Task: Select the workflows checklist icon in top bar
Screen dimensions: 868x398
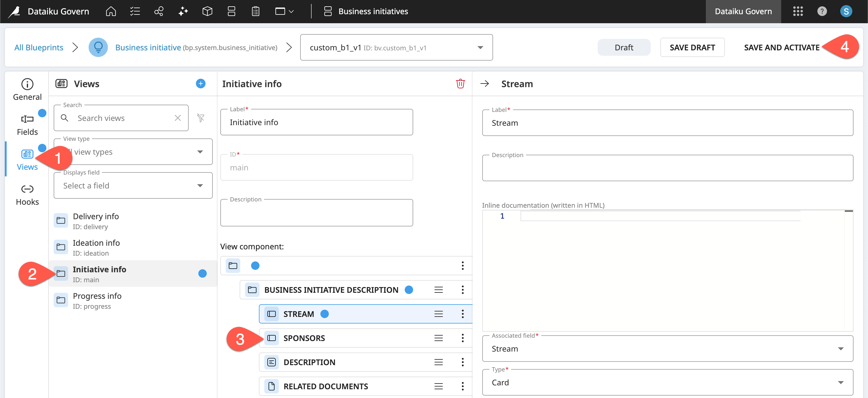Action: (135, 11)
